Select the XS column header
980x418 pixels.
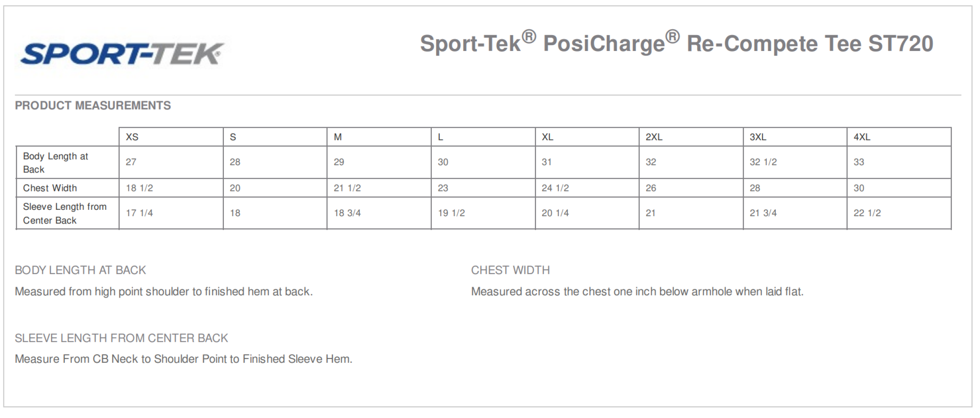click(132, 137)
